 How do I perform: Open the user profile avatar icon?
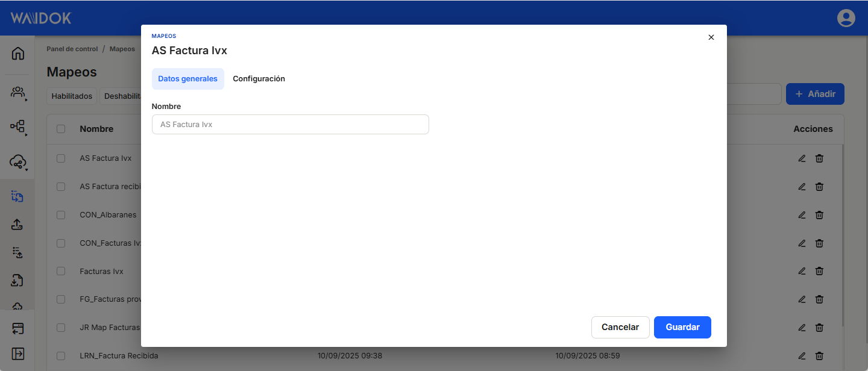[x=846, y=18]
